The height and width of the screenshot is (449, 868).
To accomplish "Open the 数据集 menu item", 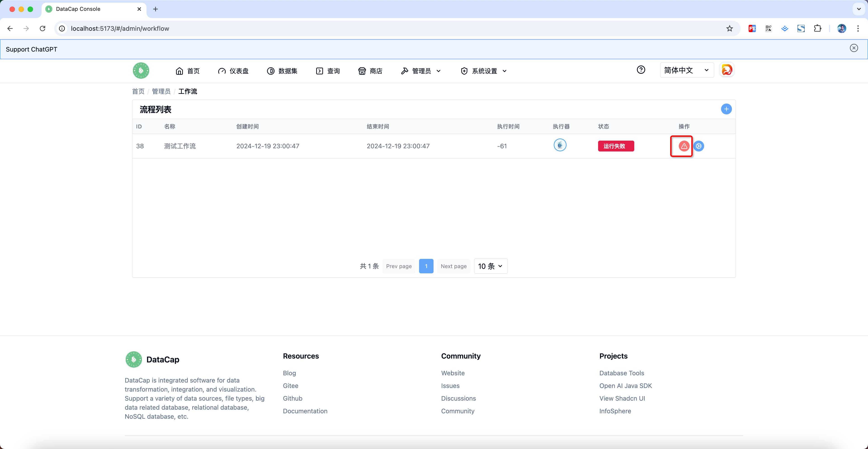I will [x=282, y=71].
